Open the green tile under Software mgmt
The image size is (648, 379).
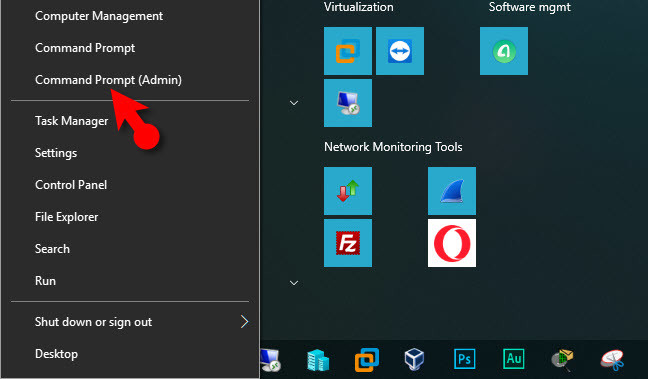coord(504,51)
